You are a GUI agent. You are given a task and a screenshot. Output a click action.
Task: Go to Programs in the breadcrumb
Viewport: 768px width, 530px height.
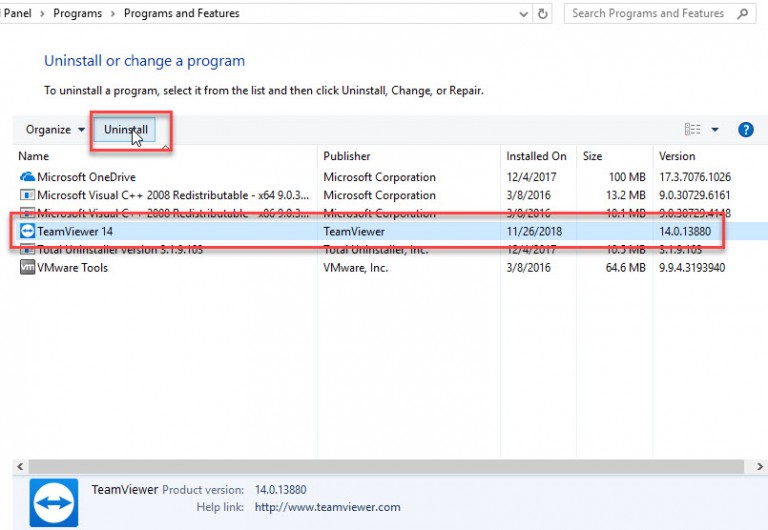coord(77,13)
